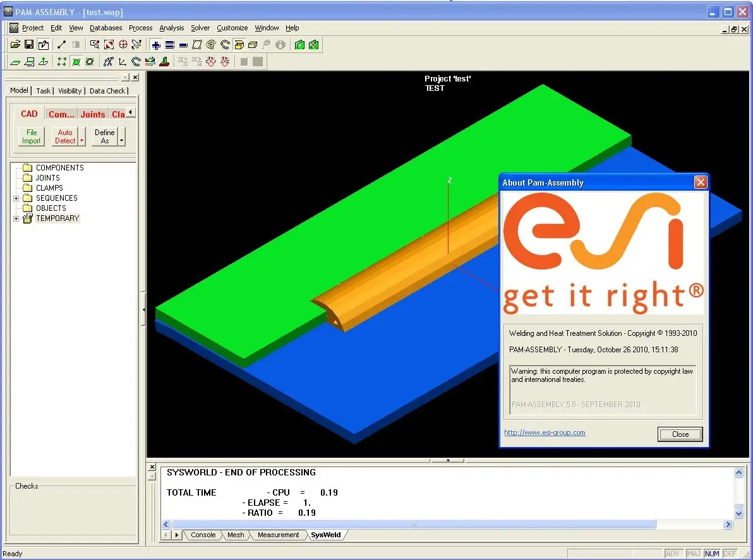Click the layered sheets with green plane icon
This screenshot has height=560, width=753.
coord(29,62)
